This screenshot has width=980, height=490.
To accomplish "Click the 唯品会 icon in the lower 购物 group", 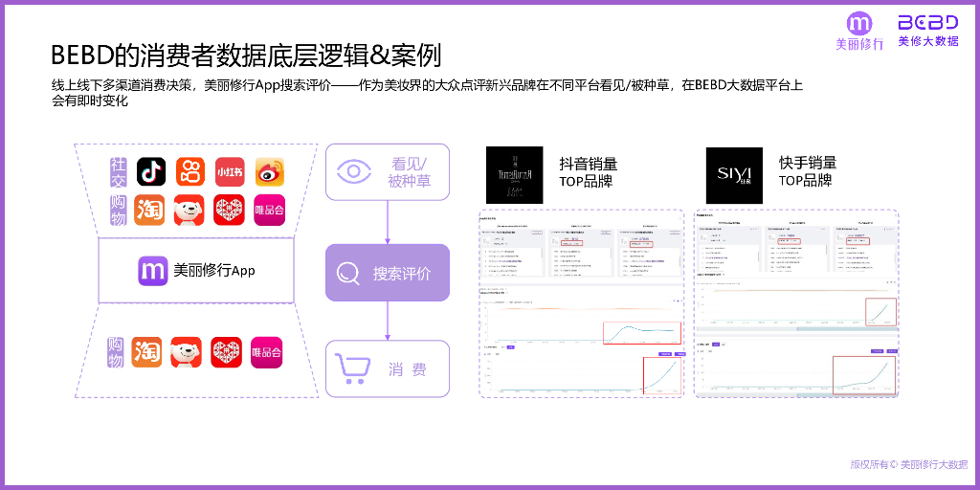I will pos(267,352).
